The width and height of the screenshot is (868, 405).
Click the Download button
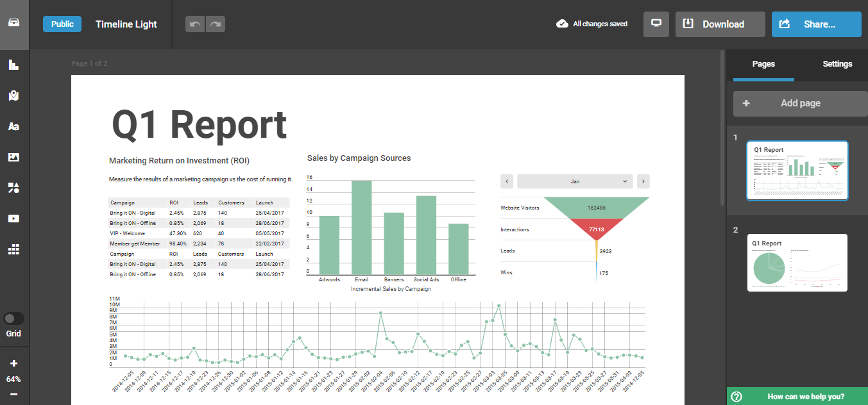720,24
